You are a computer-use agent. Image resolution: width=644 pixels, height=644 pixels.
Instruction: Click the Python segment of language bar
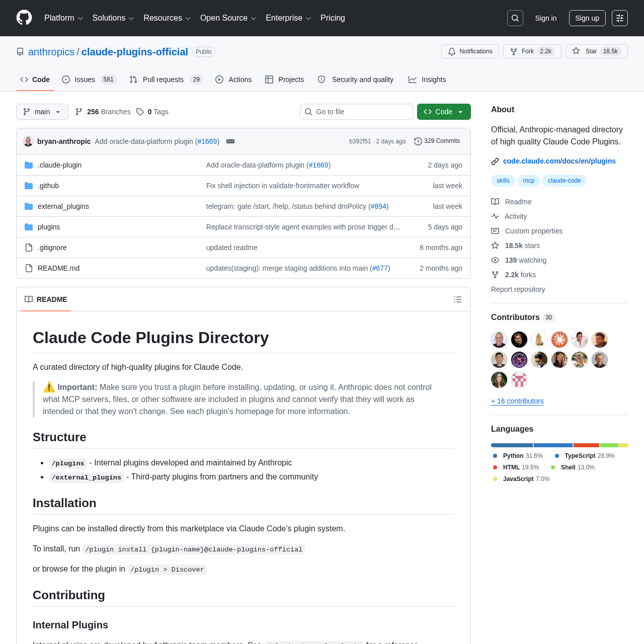coord(512,445)
